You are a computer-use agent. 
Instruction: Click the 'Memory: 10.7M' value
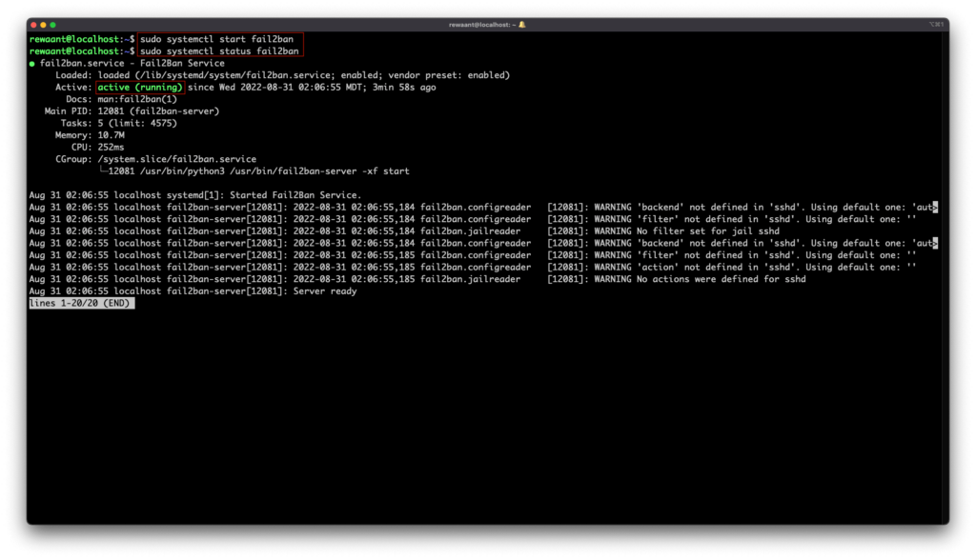coord(111,135)
